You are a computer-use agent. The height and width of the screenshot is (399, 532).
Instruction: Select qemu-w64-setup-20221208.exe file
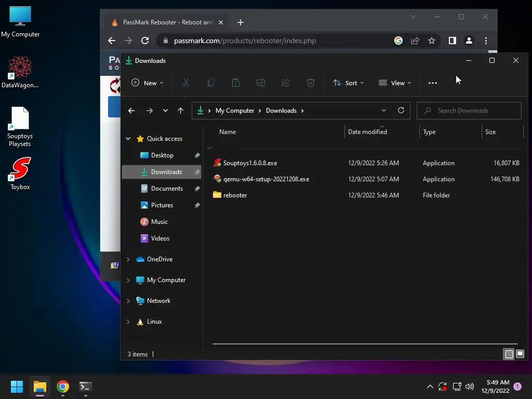366,179
